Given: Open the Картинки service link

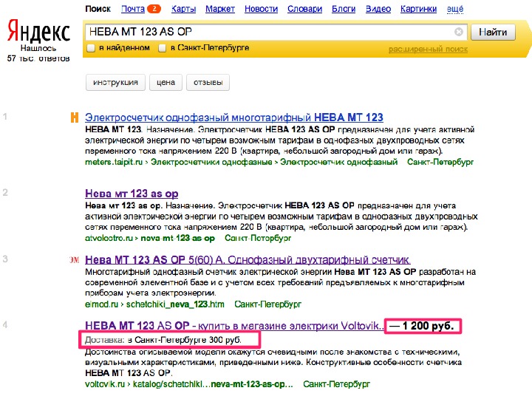Looking at the screenshot, I should pyautogui.click(x=418, y=9).
